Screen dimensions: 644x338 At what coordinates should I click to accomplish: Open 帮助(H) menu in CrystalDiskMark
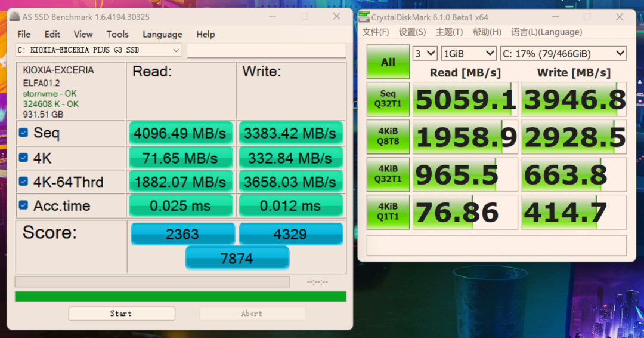487,32
